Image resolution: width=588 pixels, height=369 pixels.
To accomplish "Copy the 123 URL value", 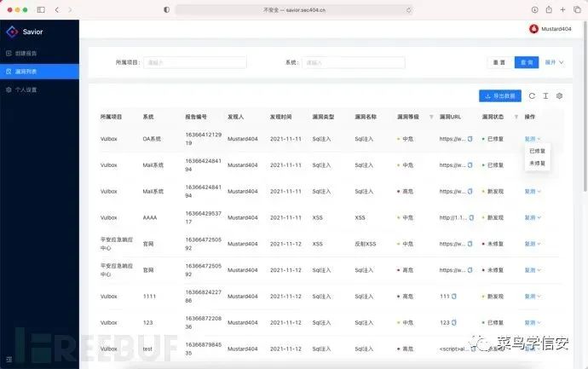I will (453, 322).
